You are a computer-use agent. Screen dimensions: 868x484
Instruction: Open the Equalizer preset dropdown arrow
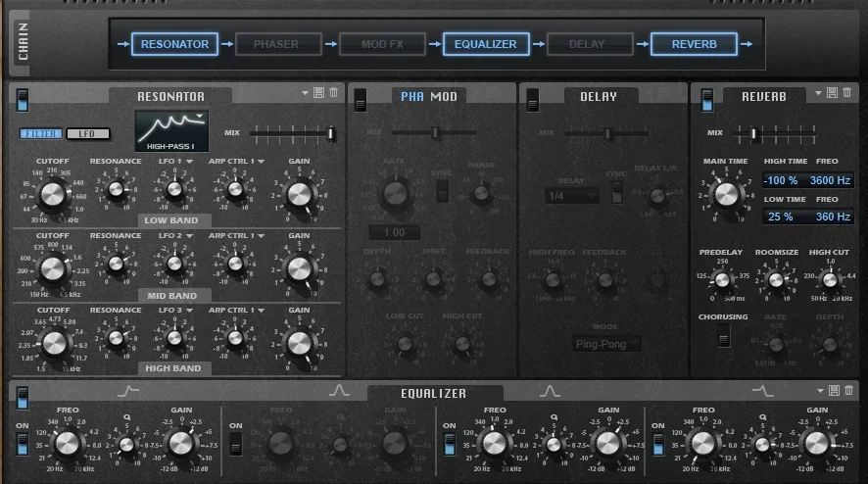[820, 391]
